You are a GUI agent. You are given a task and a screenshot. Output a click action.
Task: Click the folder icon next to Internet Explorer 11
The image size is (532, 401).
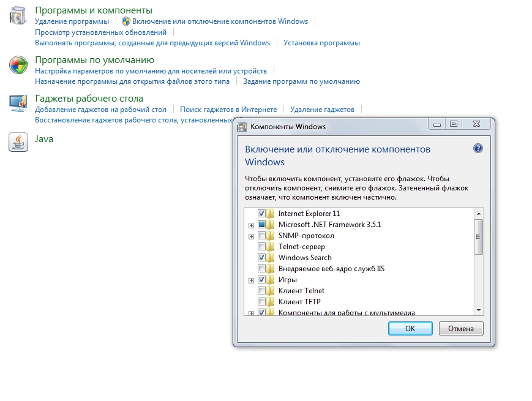(x=271, y=214)
